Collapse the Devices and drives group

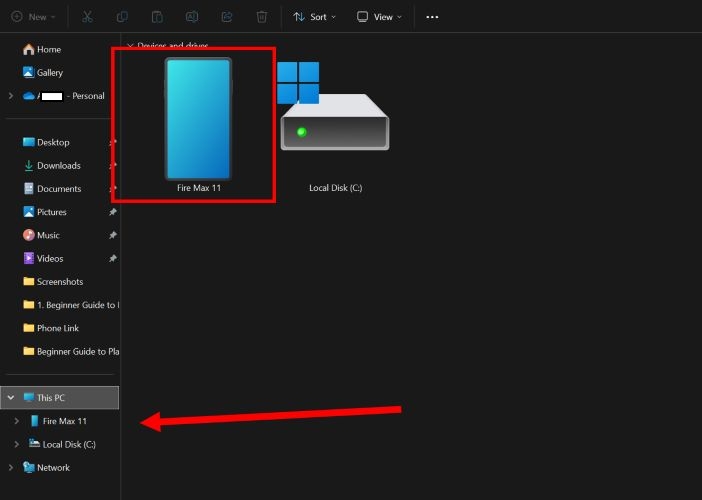[130, 46]
